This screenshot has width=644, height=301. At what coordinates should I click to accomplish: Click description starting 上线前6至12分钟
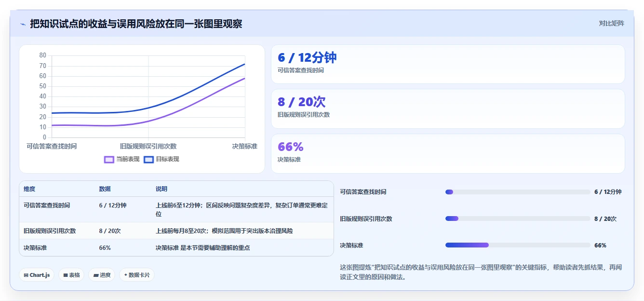242,209
